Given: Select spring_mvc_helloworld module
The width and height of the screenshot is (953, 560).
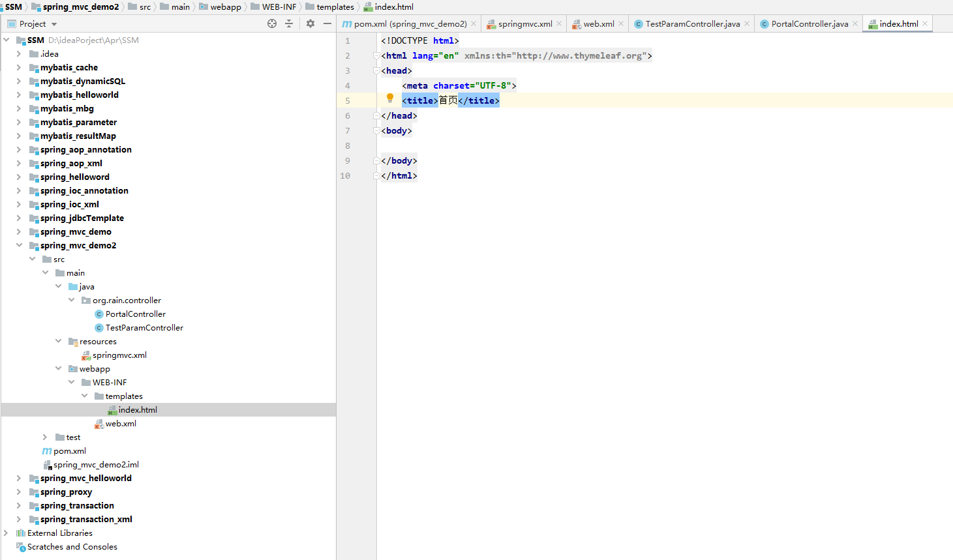Looking at the screenshot, I should [x=86, y=478].
